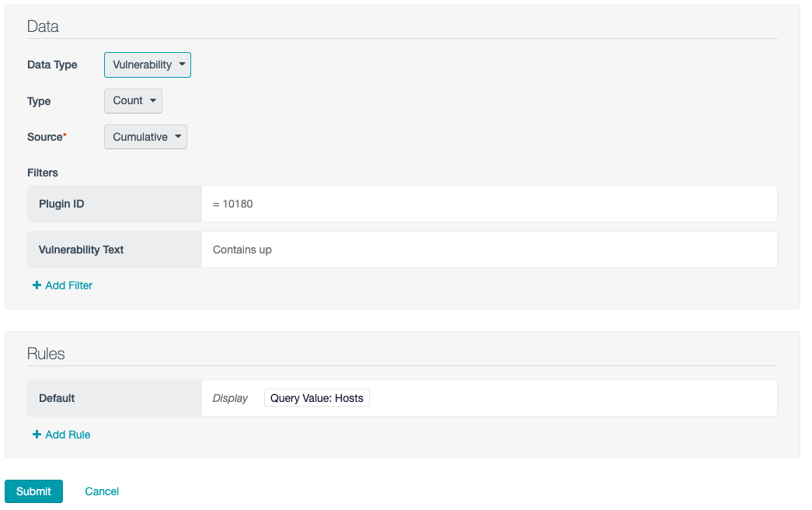Open the Vulnerability data type dropdown

pyautogui.click(x=147, y=65)
